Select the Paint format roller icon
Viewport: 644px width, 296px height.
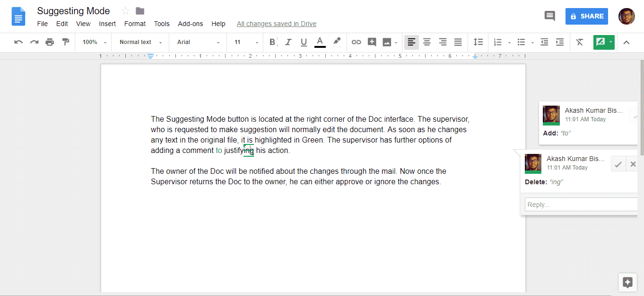66,42
